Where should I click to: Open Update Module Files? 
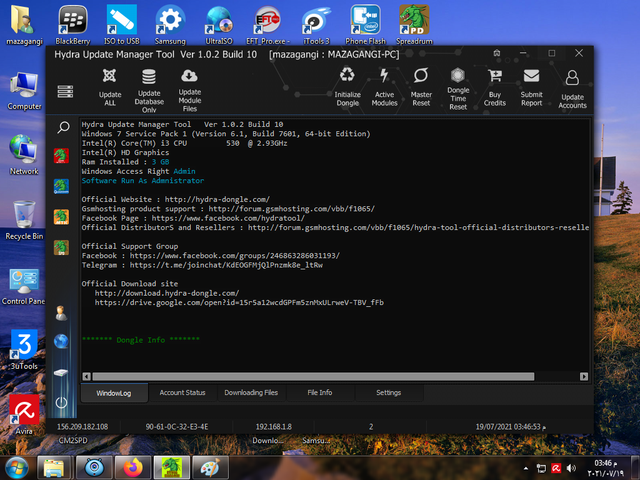(189, 90)
